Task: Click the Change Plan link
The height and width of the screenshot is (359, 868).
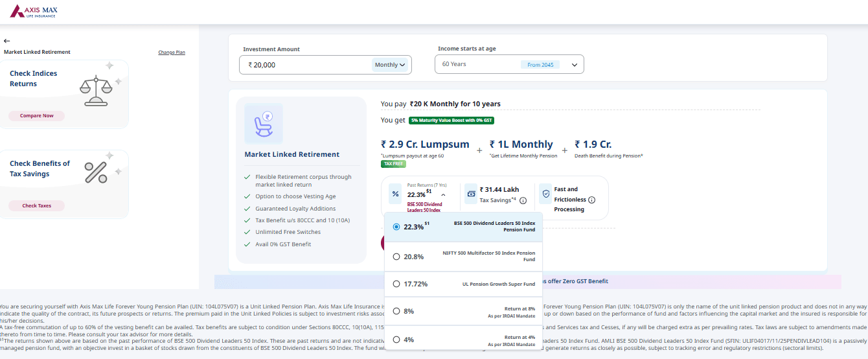Action: click(x=172, y=52)
